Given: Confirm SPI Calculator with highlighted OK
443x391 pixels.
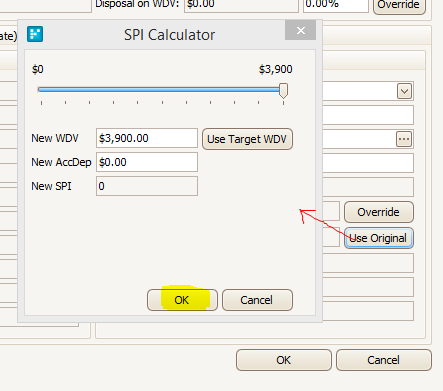Looking at the screenshot, I should coord(182,300).
